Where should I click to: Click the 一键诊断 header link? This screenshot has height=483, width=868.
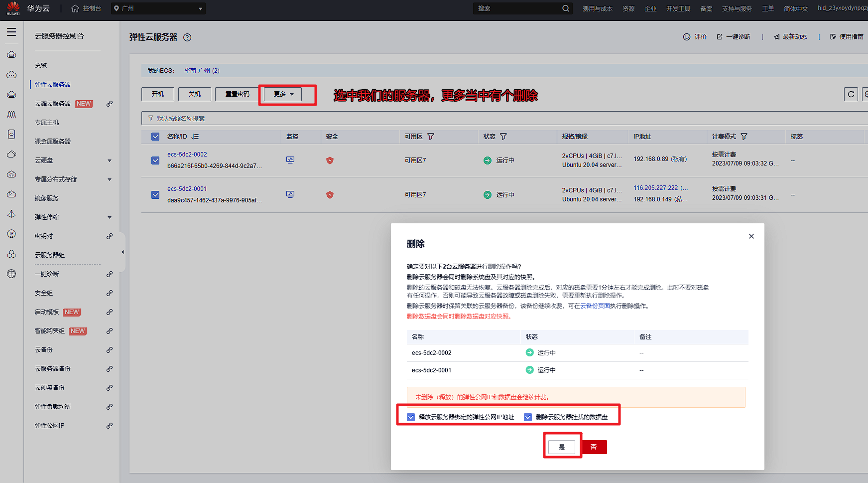734,37
